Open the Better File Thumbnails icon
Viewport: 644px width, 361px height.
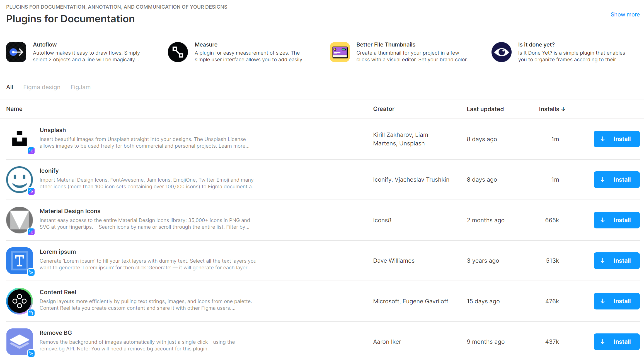(340, 52)
